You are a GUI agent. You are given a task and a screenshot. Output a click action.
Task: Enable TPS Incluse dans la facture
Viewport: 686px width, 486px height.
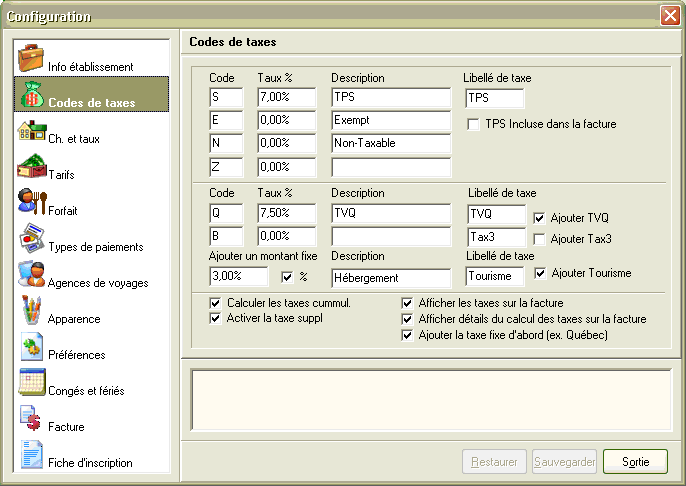474,124
